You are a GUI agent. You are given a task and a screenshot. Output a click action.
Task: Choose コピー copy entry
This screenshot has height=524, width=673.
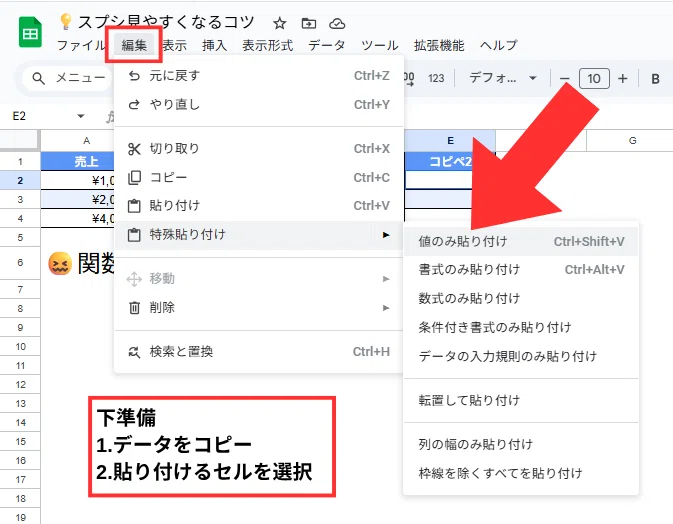point(259,177)
